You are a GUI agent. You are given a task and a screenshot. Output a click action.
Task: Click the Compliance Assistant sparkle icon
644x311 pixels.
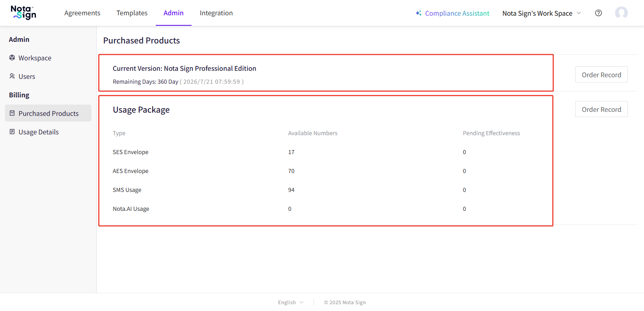tap(419, 13)
